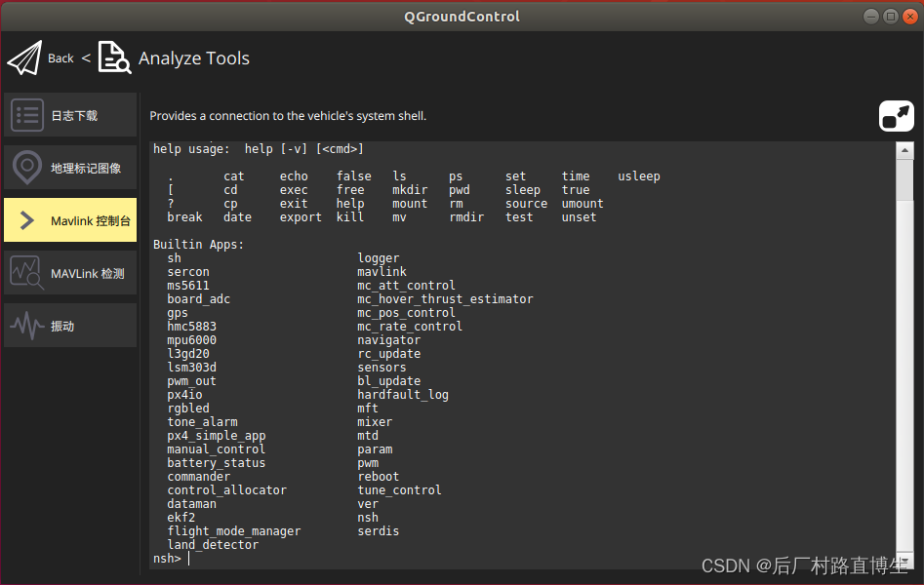Click the chevron icon beside Mavlink 控制台
The height and width of the screenshot is (585, 924).
coord(27,220)
